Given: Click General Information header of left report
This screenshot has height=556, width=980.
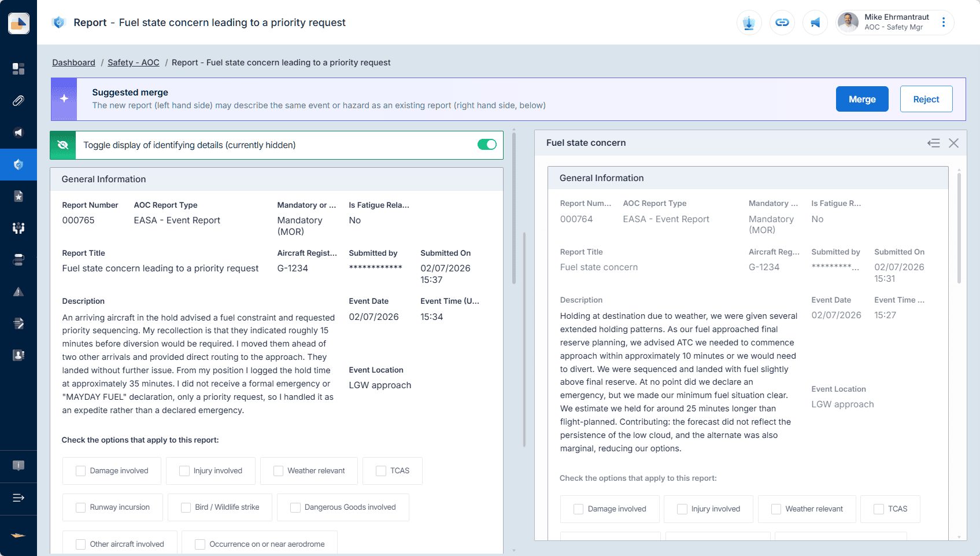Looking at the screenshot, I should tap(276, 179).
